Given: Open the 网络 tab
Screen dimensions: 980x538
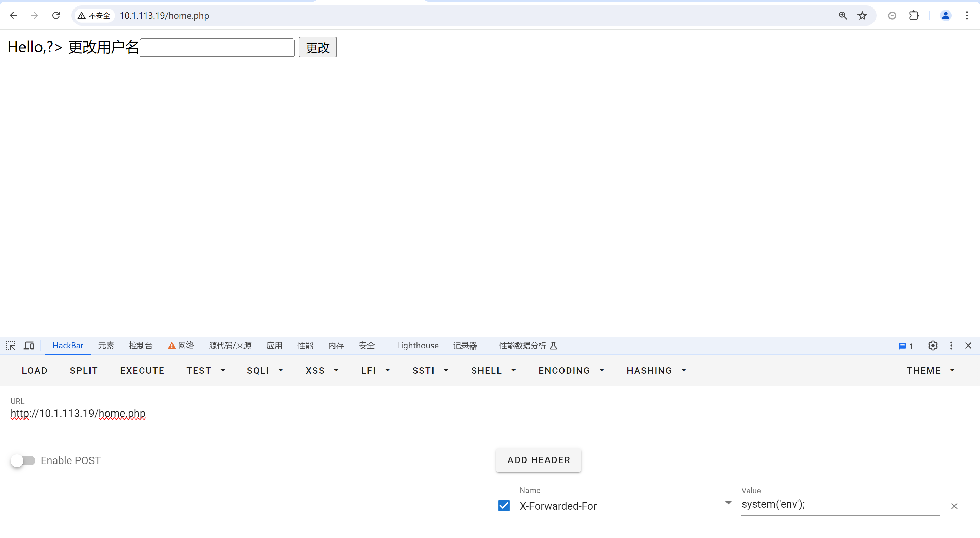Looking at the screenshot, I should tap(181, 346).
